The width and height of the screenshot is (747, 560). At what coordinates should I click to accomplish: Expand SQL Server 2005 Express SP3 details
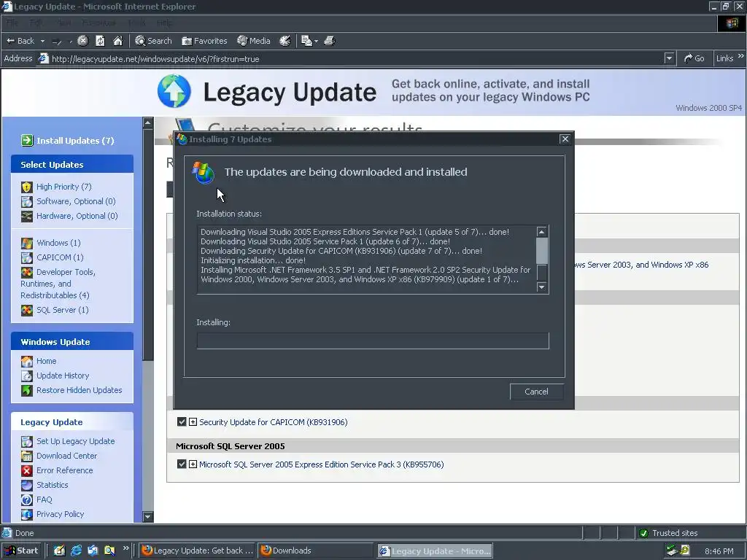(x=193, y=464)
